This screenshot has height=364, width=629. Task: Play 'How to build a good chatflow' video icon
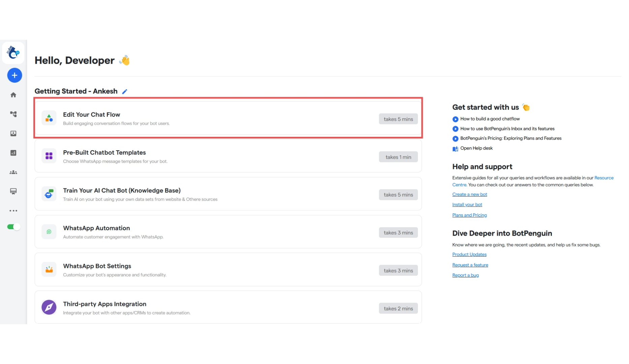[x=455, y=119]
